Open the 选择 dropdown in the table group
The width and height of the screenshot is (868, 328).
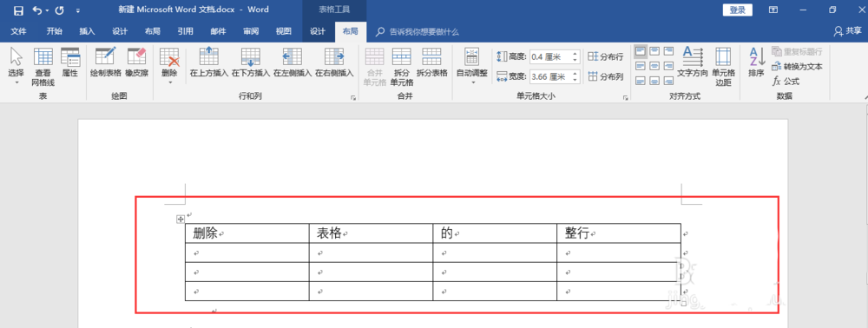pos(16,66)
